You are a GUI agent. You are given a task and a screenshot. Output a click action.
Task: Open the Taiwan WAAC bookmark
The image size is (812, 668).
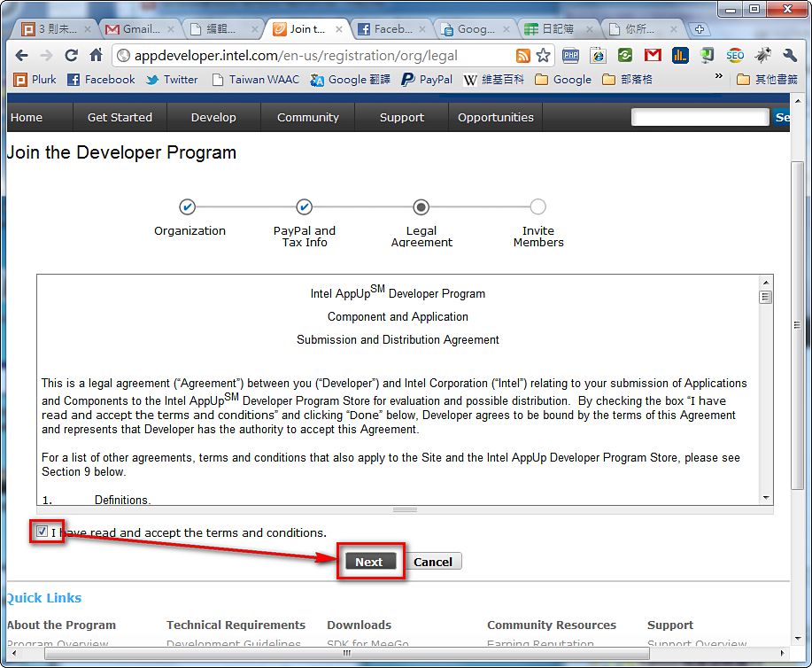(256, 79)
